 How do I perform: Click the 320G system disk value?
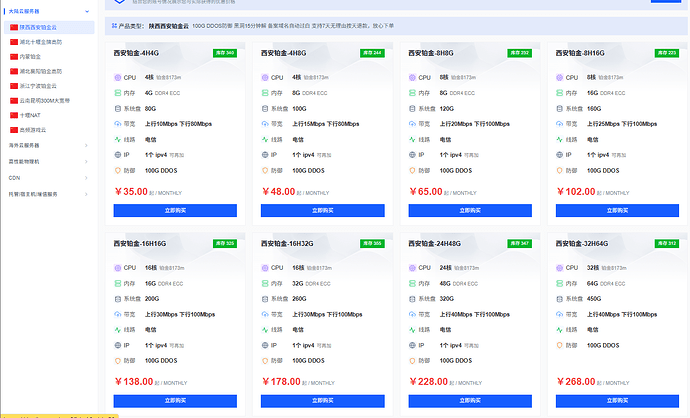[x=447, y=299]
